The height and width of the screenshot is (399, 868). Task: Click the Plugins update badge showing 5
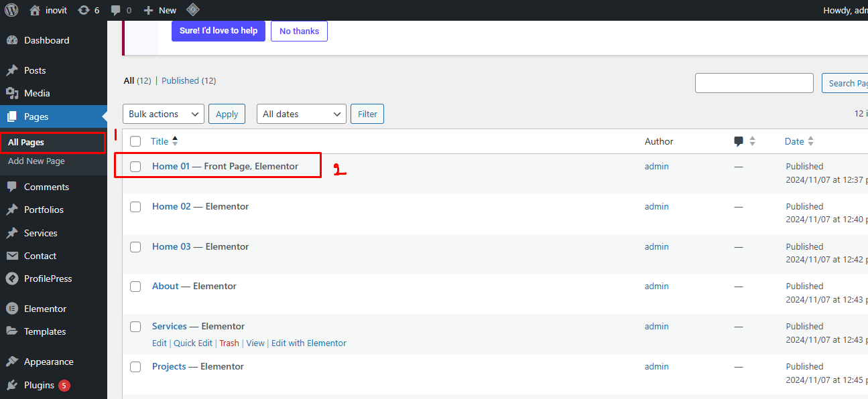coord(64,385)
